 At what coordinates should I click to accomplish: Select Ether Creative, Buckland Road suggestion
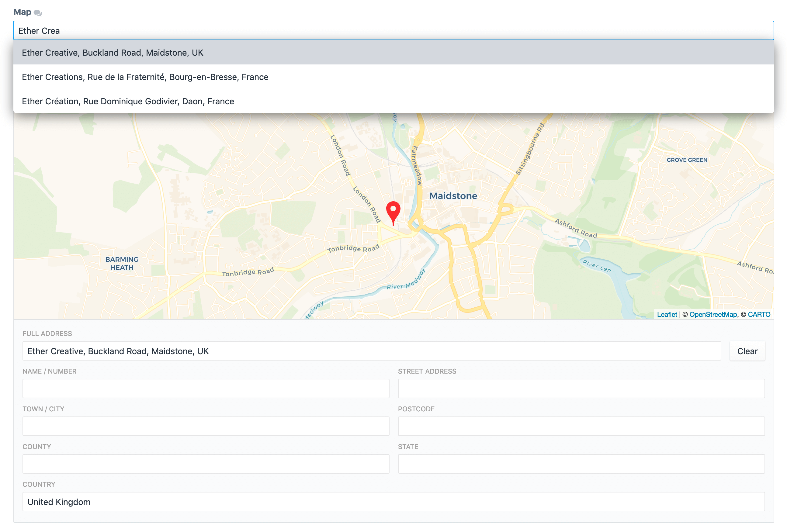[113, 53]
